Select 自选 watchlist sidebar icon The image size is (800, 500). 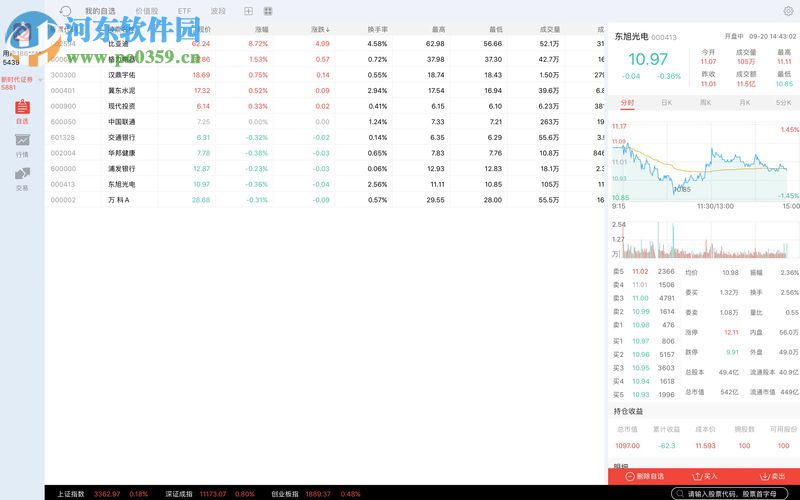22,112
